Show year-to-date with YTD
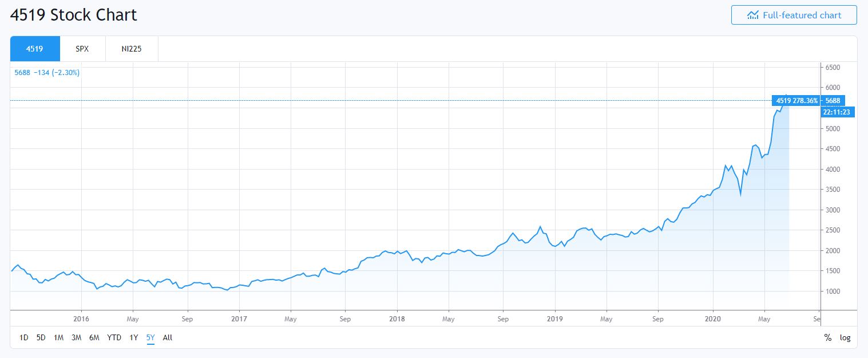 tap(114, 337)
